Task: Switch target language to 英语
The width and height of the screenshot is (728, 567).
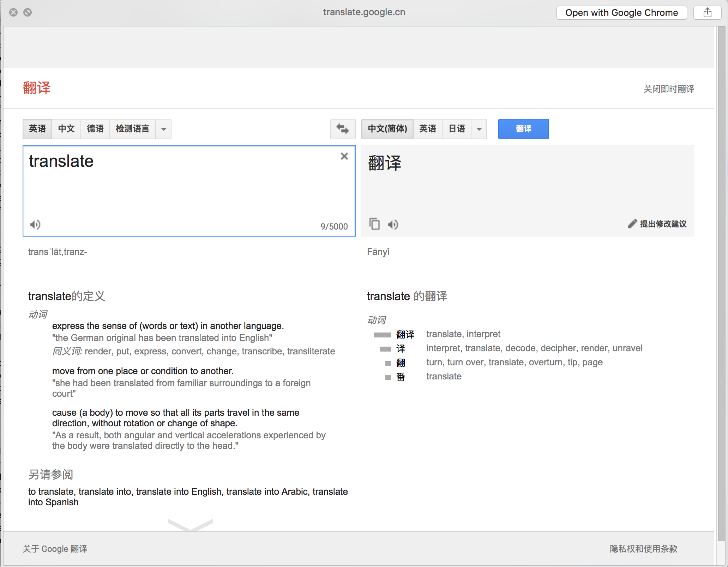Action: (x=427, y=129)
